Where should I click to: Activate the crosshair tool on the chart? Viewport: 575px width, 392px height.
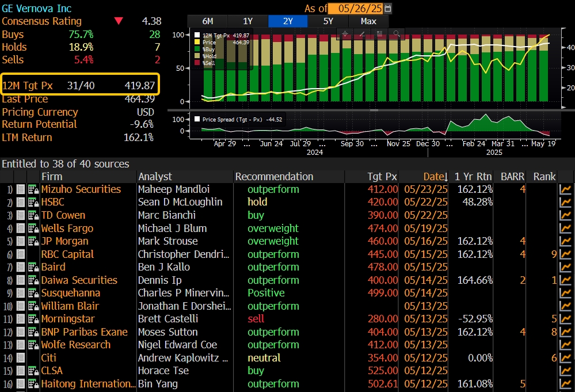(x=345, y=34)
